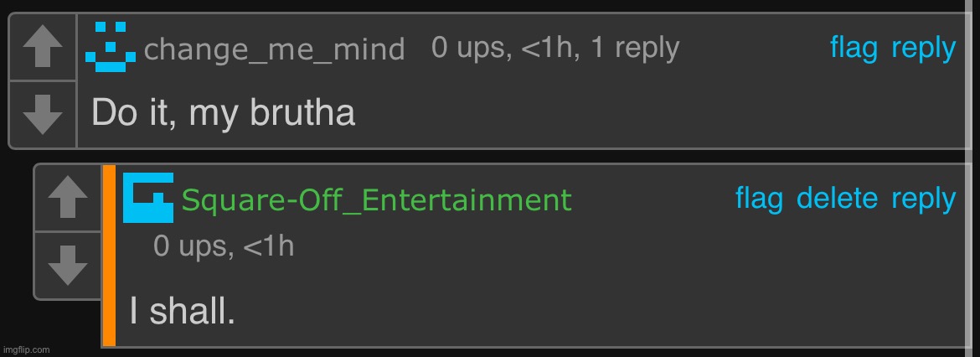Click the "Do it, my brutha" comment text
The image size is (980, 357).
click(223, 112)
